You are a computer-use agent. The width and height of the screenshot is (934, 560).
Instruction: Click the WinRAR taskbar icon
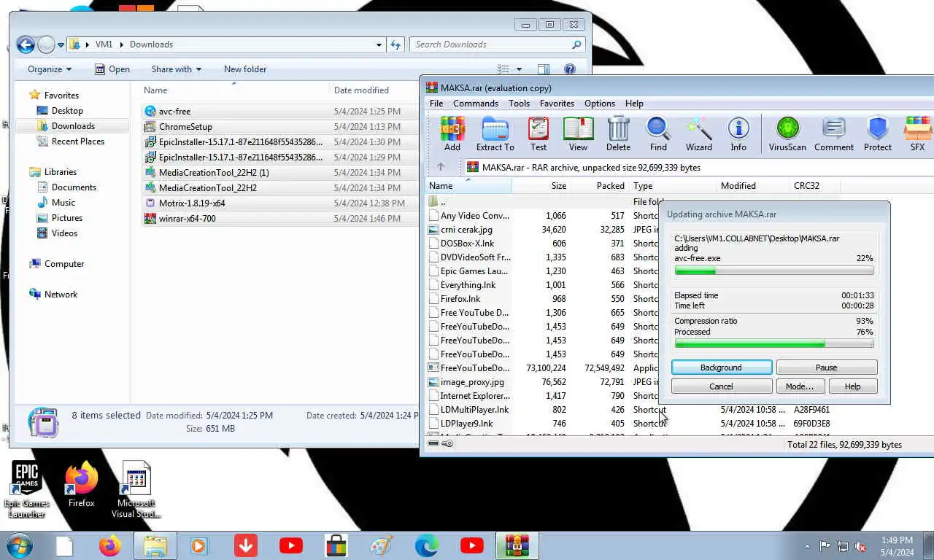click(517, 545)
